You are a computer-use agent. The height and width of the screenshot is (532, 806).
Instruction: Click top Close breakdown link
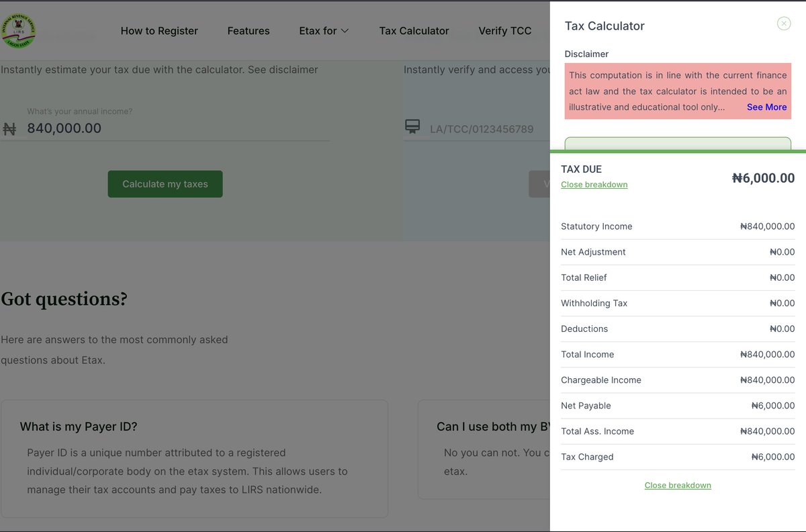[594, 185]
